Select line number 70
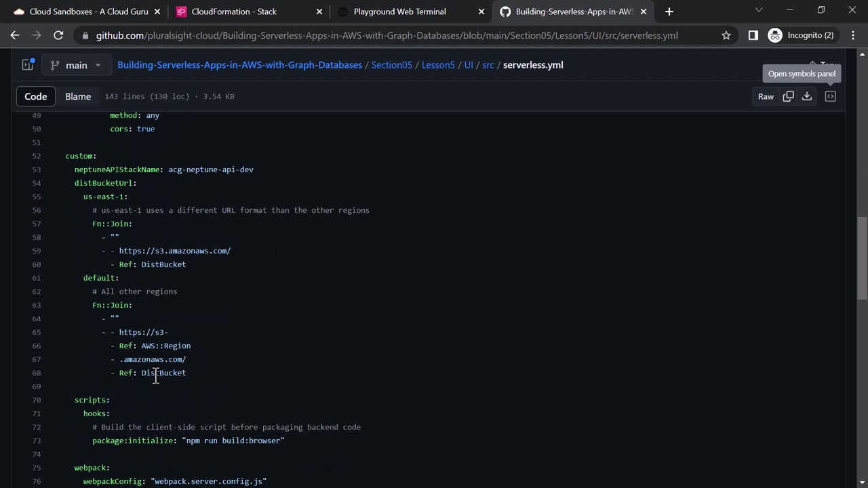 coord(37,400)
